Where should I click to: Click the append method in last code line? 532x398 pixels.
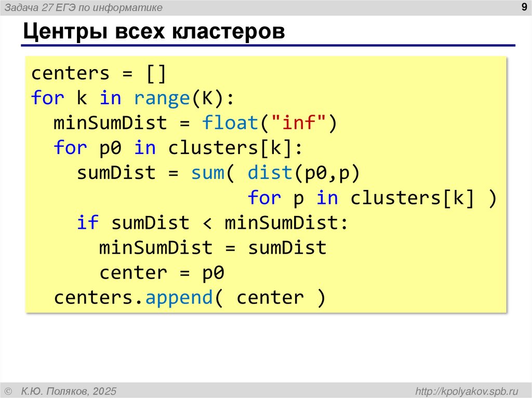pos(179,297)
